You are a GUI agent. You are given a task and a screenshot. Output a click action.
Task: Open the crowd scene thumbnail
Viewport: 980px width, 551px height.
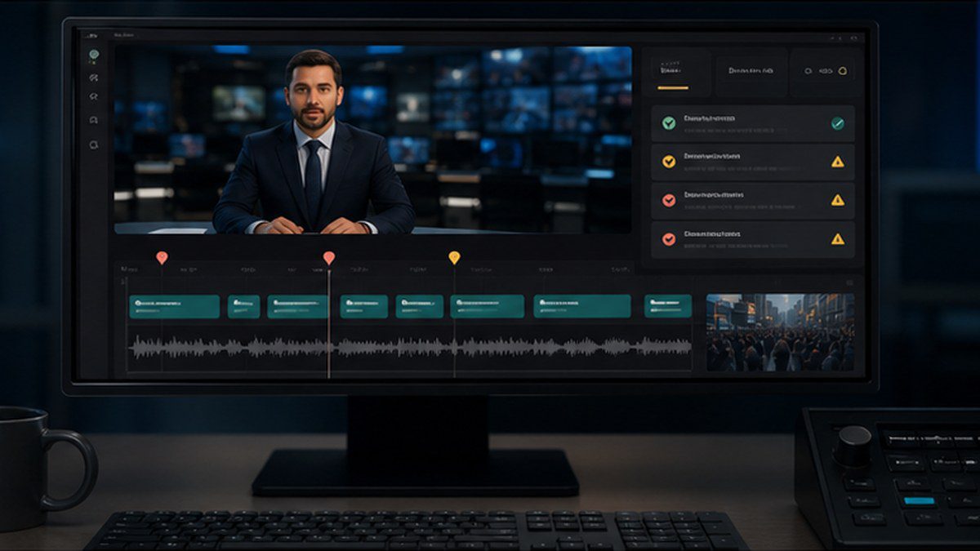[780, 332]
